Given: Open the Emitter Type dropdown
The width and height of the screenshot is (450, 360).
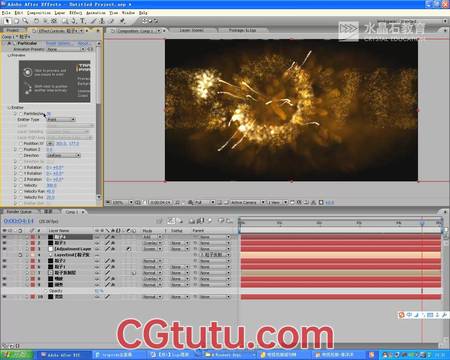Looking at the screenshot, I should (x=61, y=119).
